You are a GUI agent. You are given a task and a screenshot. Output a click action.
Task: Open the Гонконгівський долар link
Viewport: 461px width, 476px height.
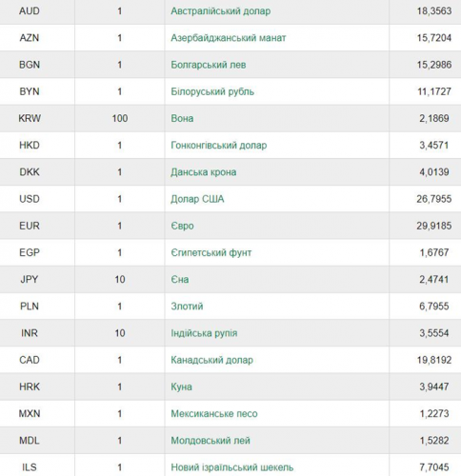[x=219, y=146]
